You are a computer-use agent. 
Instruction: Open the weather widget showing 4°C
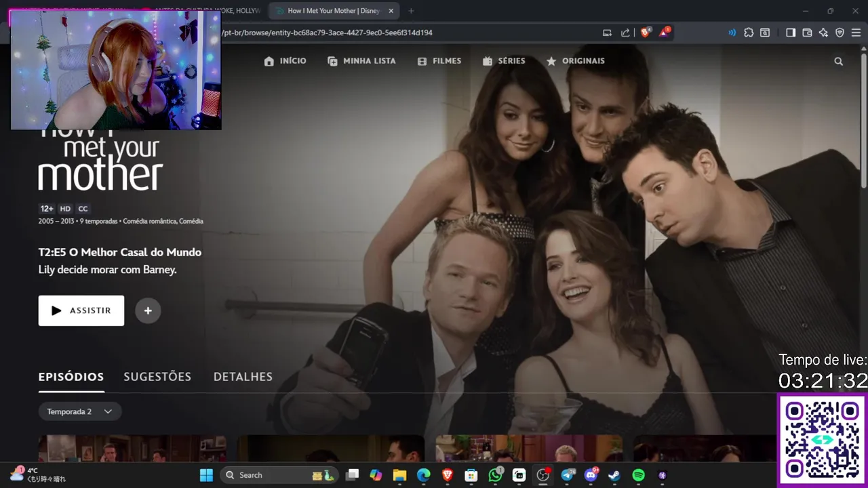37,474
